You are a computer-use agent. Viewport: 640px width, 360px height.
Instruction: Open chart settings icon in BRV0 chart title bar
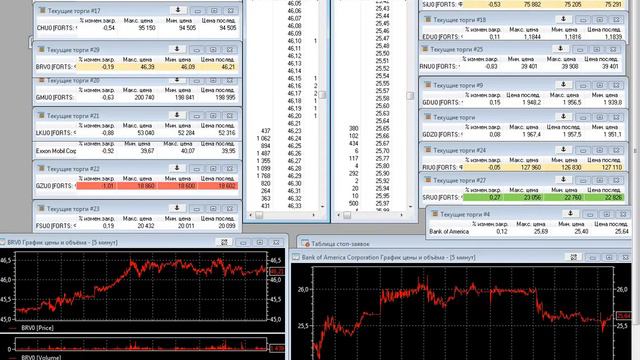(224, 242)
